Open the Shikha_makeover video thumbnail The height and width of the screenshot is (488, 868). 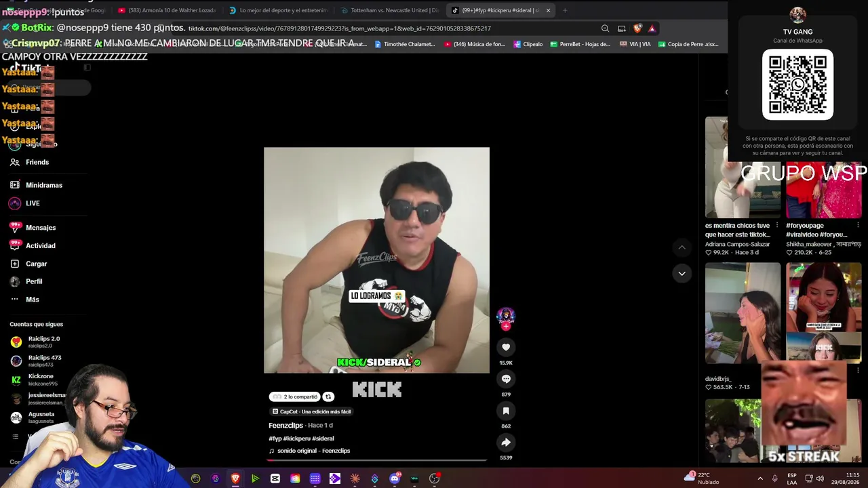pyautogui.click(x=824, y=191)
